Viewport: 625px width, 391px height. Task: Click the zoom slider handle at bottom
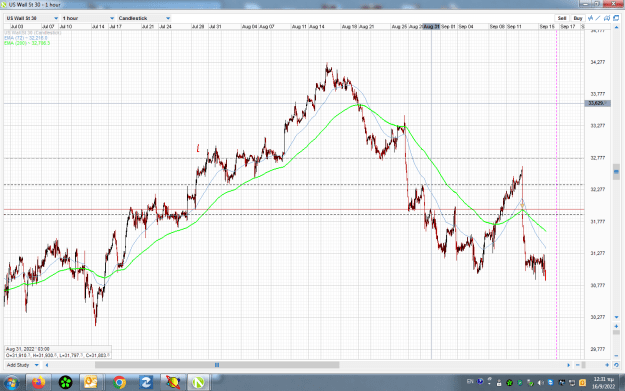coord(584,365)
